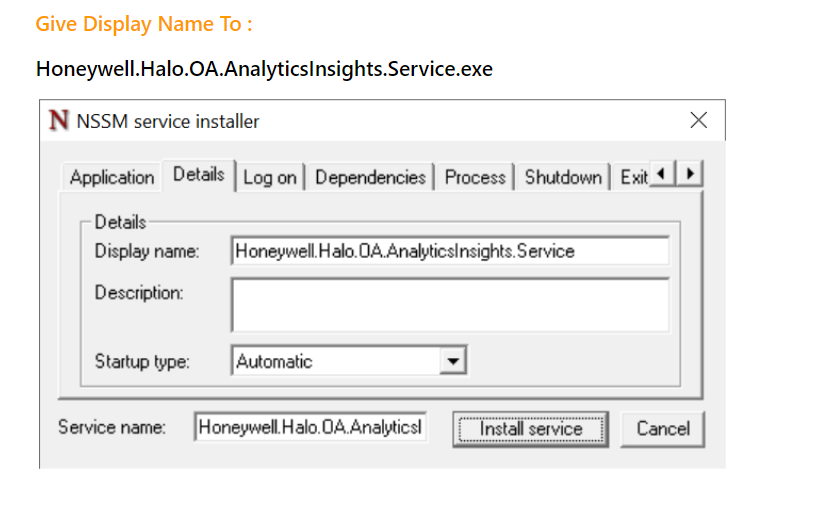
Task: Focus the Description text box
Action: pyautogui.click(x=449, y=304)
